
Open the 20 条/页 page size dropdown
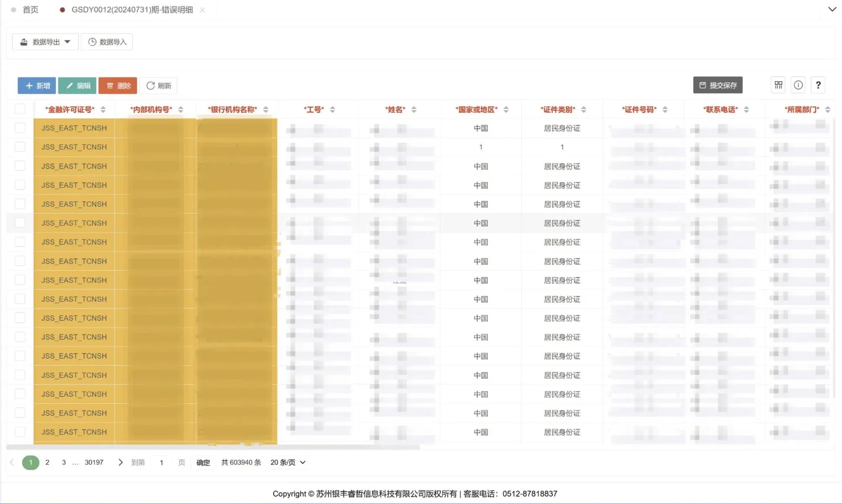click(x=288, y=462)
